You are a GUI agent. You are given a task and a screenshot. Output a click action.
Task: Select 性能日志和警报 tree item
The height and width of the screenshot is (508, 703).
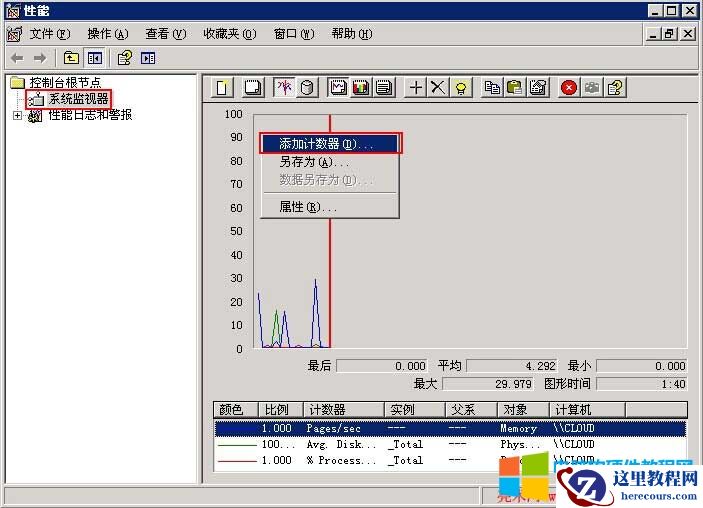tap(90, 115)
